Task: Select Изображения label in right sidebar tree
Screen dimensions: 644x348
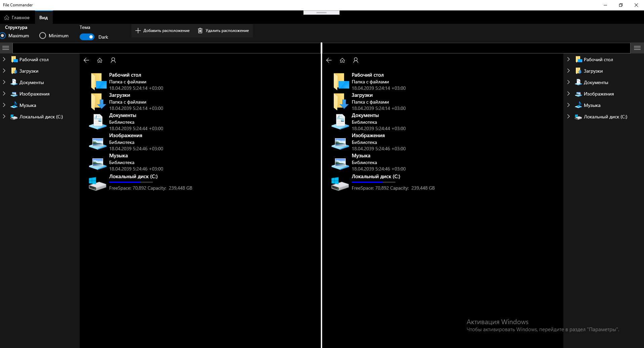Action: [599, 94]
